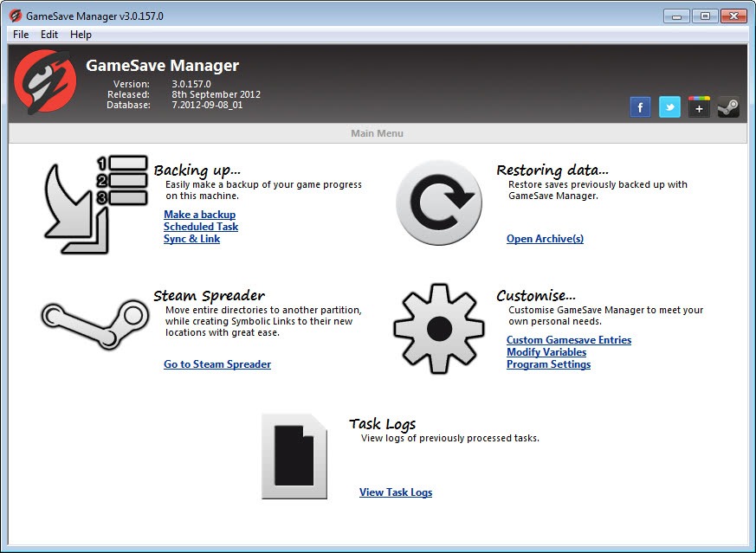Click the text 'View logs of previously processed tasks.'

[x=450, y=439]
